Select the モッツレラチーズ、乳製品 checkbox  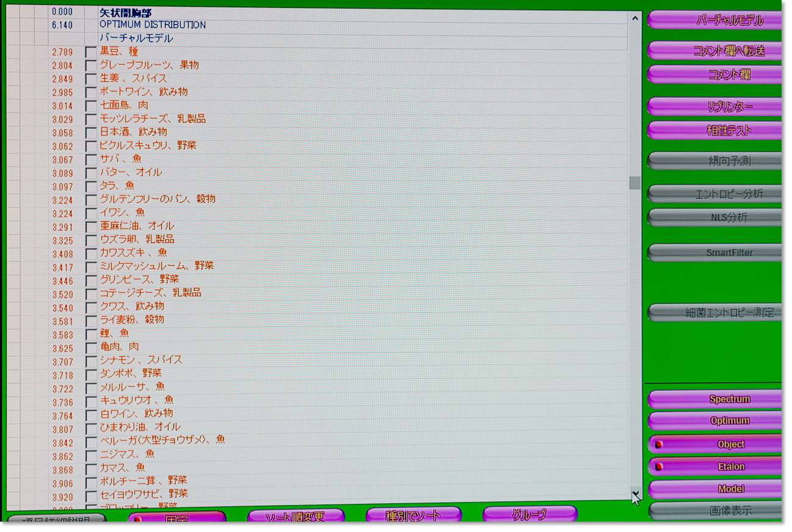pyautogui.click(x=91, y=120)
